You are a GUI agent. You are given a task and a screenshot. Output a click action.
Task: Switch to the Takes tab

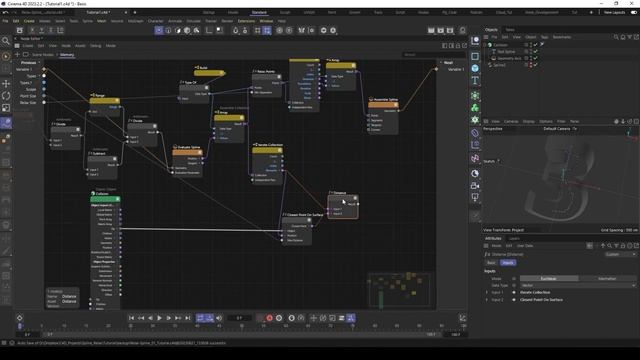tap(510, 29)
